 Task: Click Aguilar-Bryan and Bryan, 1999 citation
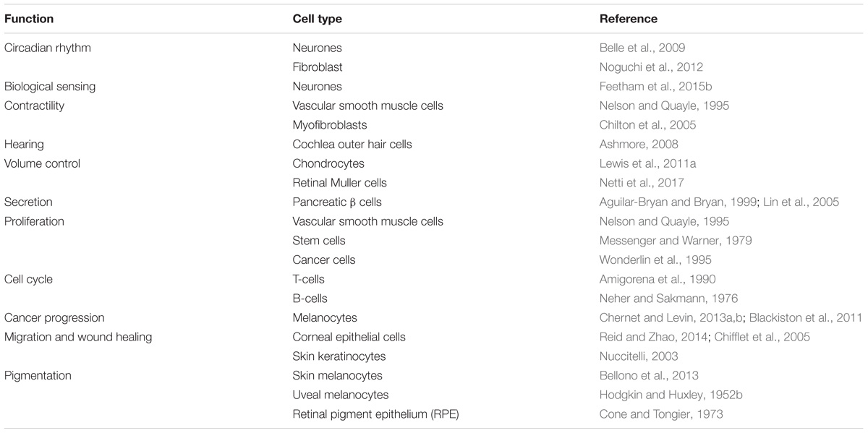click(678, 202)
